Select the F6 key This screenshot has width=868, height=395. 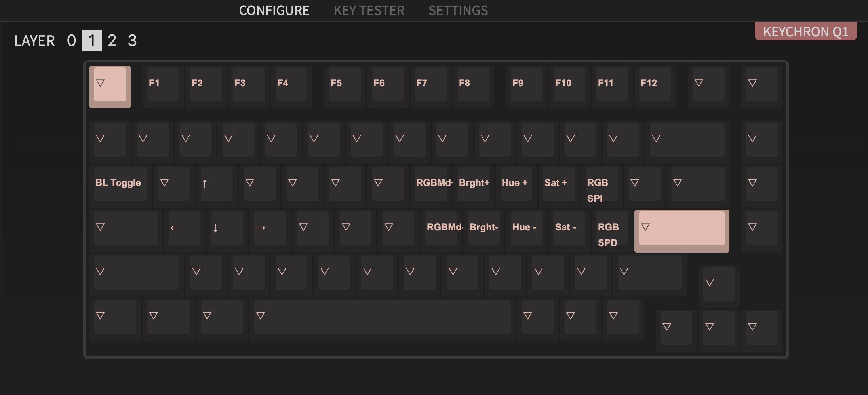tap(388, 87)
